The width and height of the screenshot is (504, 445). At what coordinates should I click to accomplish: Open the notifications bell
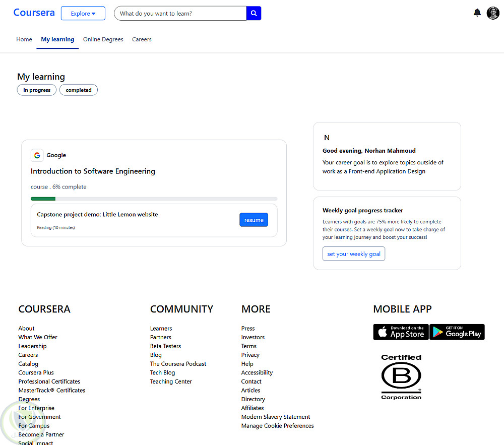click(477, 13)
